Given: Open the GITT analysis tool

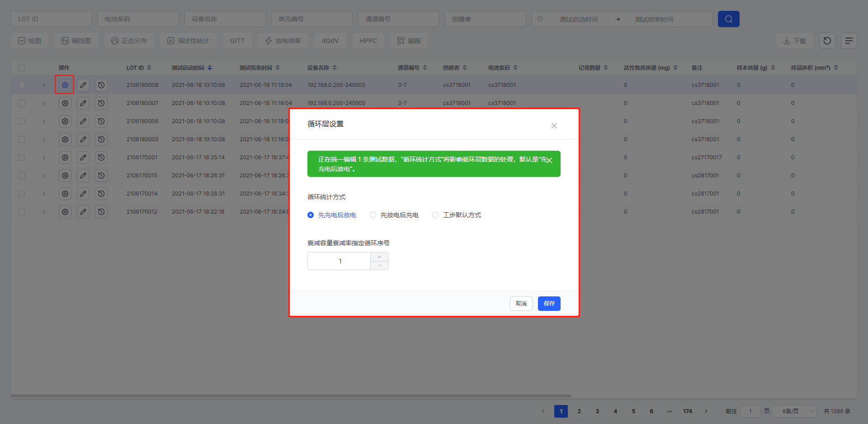Looking at the screenshot, I should point(237,41).
